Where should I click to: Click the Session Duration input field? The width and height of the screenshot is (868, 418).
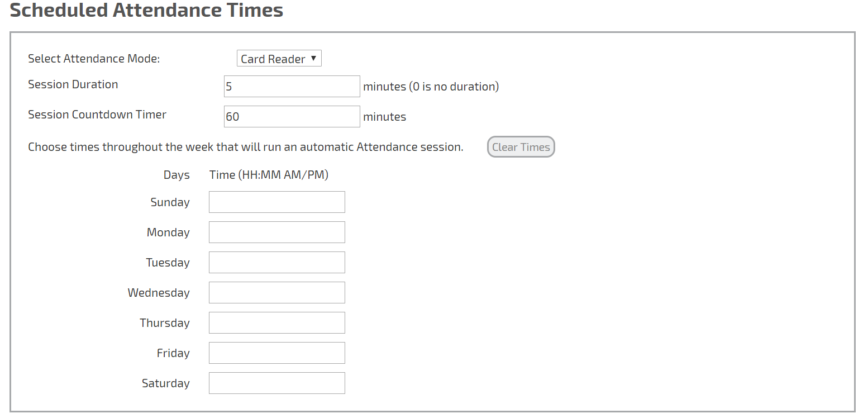click(292, 87)
